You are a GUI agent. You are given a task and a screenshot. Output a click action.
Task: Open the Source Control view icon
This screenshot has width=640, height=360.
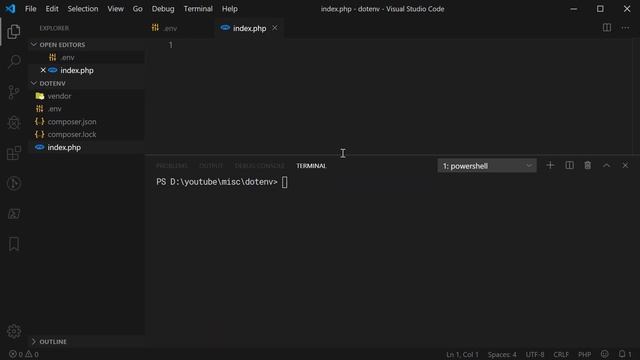click(14, 92)
